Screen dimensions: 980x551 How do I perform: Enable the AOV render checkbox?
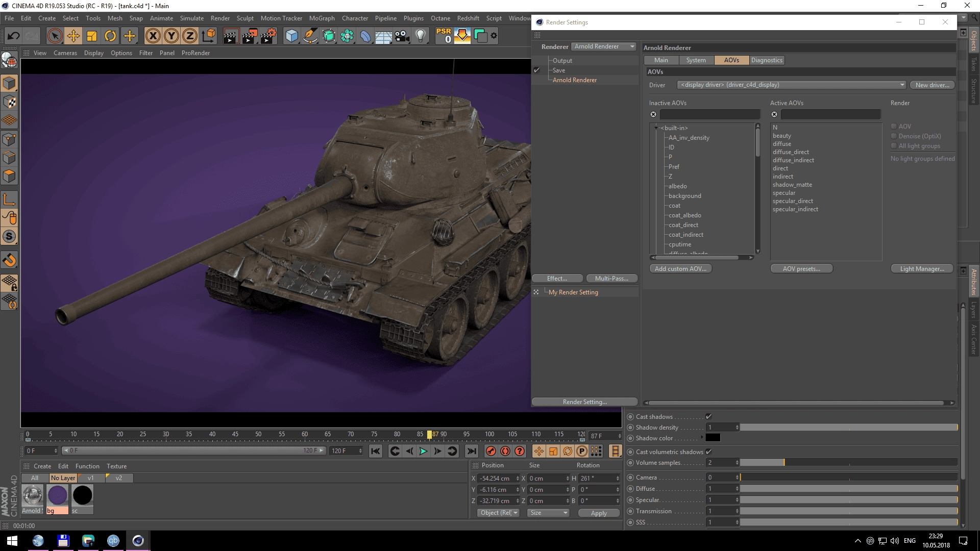pyautogui.click(x=894, y=126)
